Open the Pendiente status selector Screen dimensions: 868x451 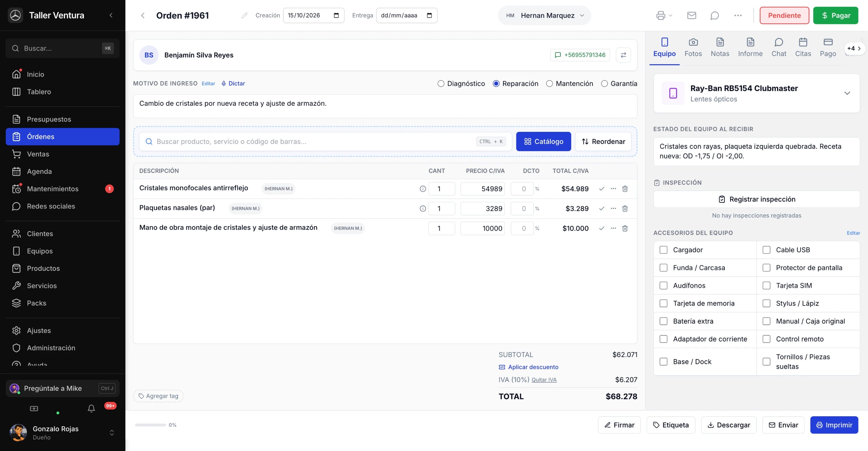click(x=784, y=16)
